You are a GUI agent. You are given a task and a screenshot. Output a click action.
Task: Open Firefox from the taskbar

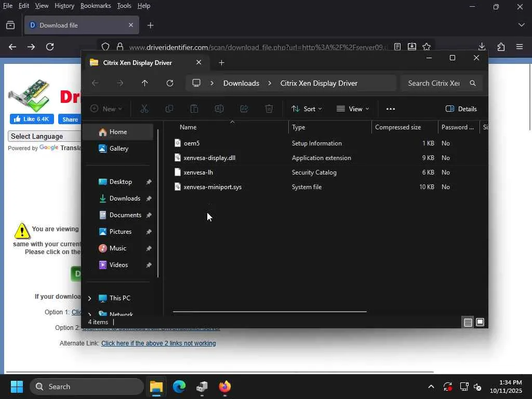[x=224, y=387]
